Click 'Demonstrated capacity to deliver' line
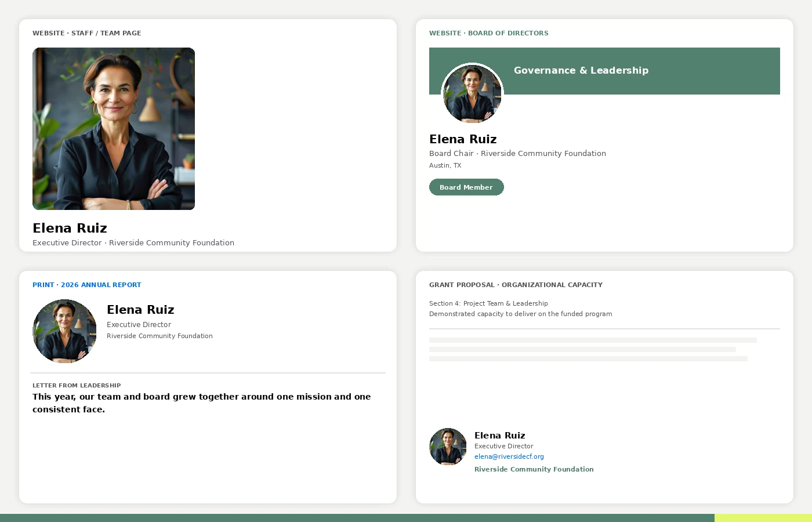Viewport: 812px width, 522px height. (520, 314)
